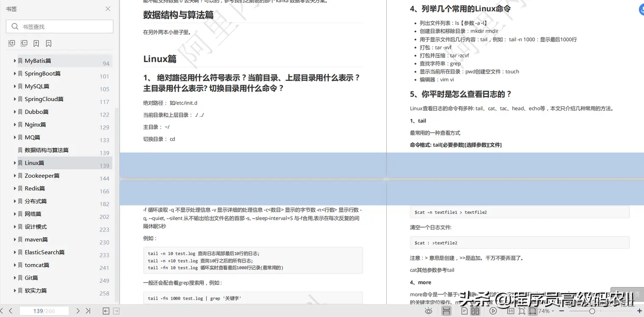The height and width of the screenshot is (317, 644).
Task: Click heading 5、你平时是怎么查看日志的？
Action: [461, 94]
